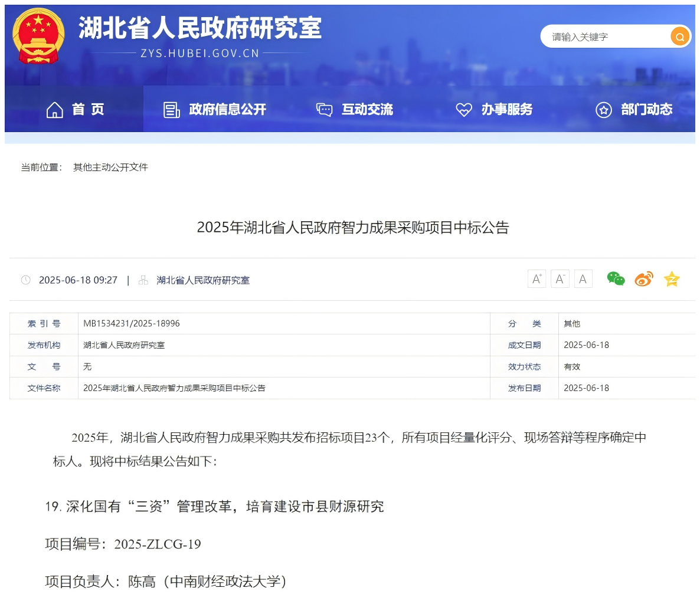Go to 部门动态 section
Viewport: 700px width, 614px height.
[x=646, y=110]
